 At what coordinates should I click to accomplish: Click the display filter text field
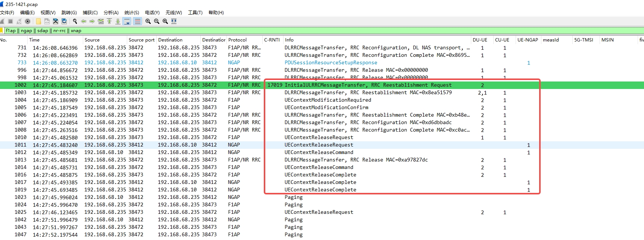pyautogui.click(x=324, y=31)
